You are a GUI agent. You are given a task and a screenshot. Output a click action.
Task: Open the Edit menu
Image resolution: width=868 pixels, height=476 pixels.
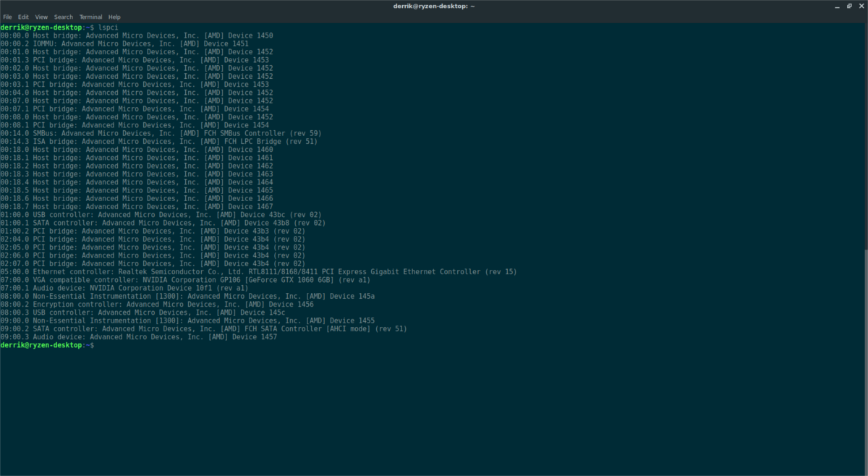(24, 17)
